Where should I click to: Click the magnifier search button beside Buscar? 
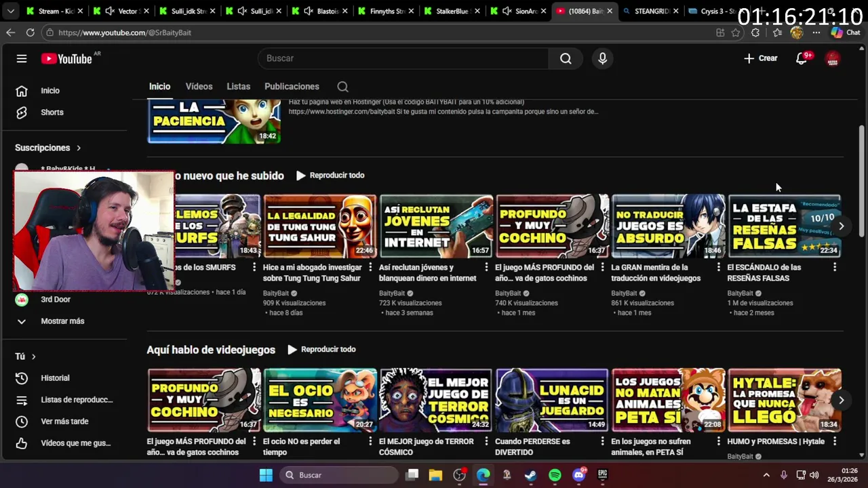566,58
